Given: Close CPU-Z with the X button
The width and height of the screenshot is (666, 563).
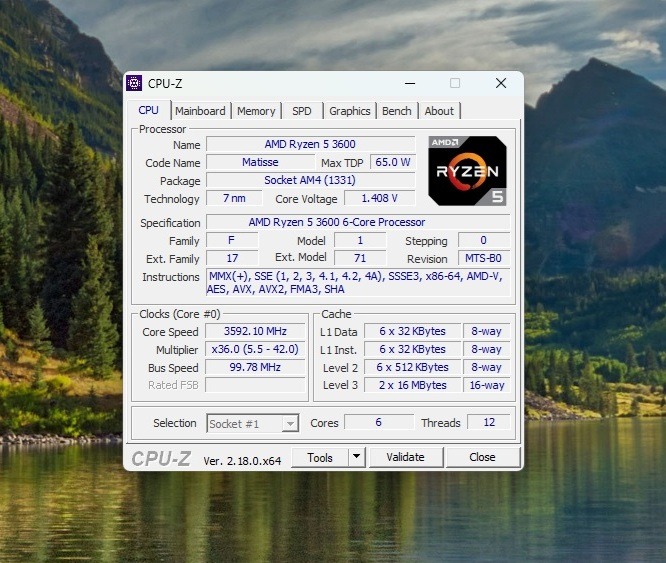Looking at the screenshot, I should (501, 83).
